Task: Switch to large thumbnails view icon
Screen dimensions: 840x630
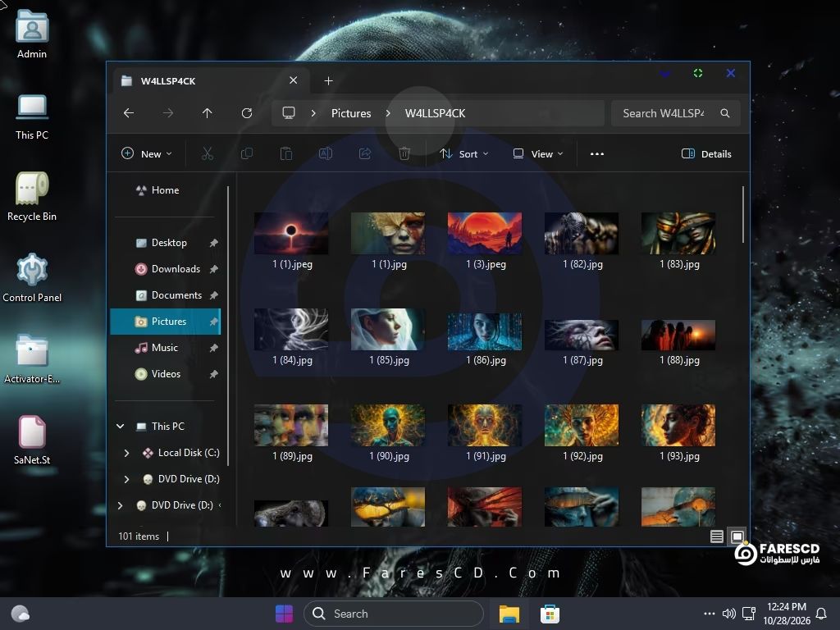Action: [x=737, y=536]
